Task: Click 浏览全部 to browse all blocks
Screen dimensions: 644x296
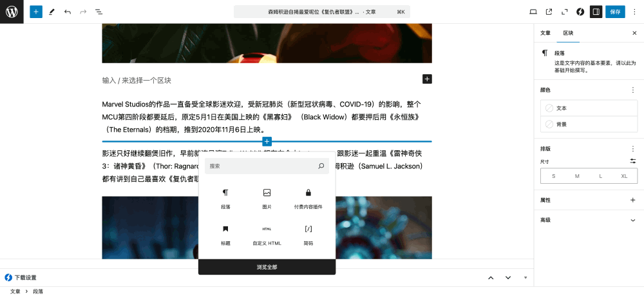Action: pyautogui.click(x=267, y=267)
